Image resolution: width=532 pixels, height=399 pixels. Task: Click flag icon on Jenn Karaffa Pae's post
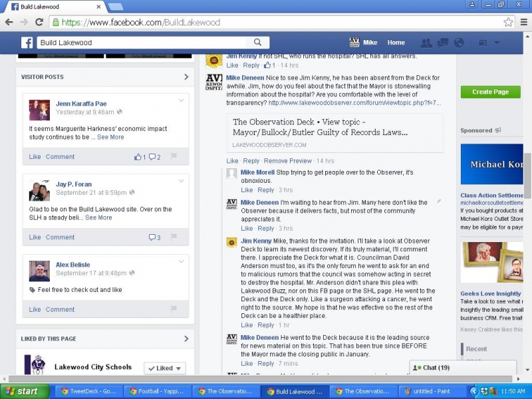pos(174,157)
